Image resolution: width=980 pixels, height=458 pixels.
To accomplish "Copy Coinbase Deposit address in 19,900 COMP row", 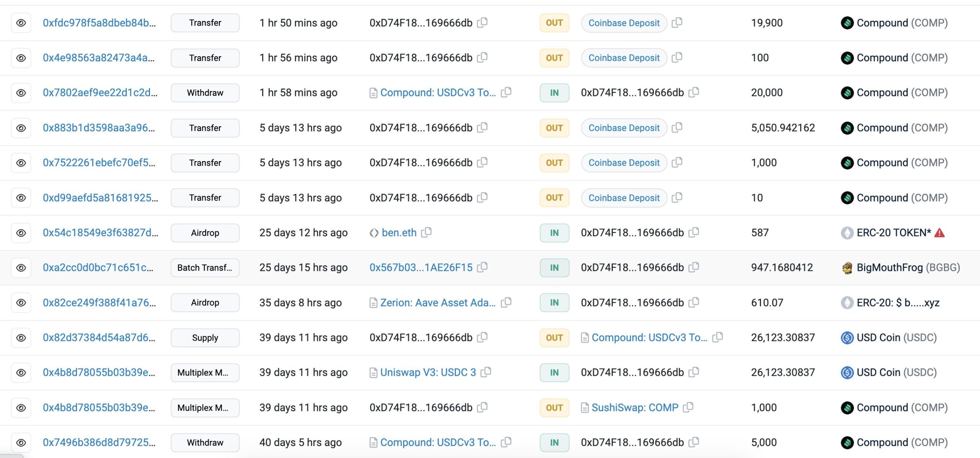I will coord(677,23).
